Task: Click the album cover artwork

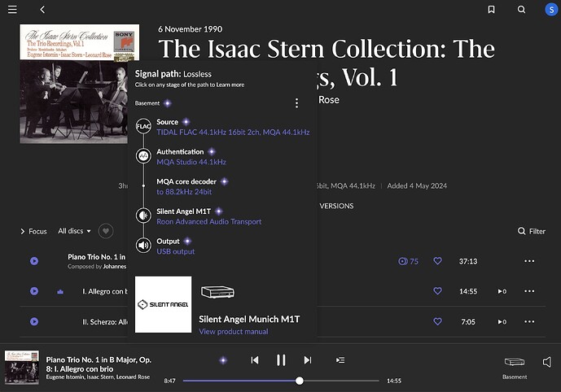Action: (x=74, y=84)
